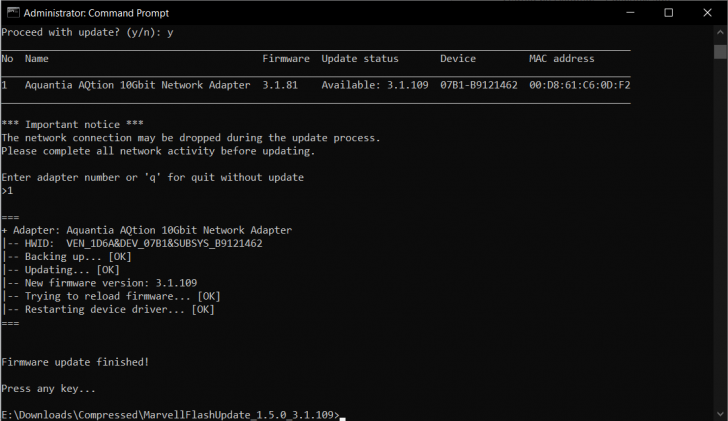728x421 pixels.
Task: Click 'Firmware update finished!' message
Action: point(75,362)
